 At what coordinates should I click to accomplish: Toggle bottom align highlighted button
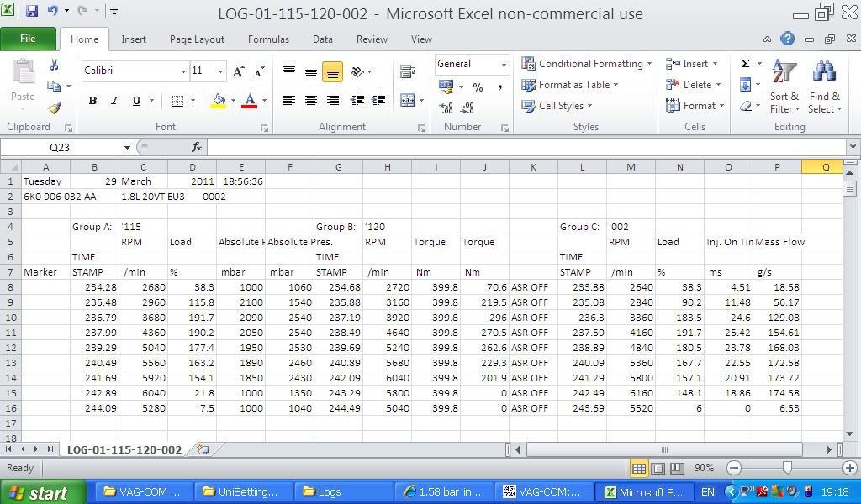pos(333,72)
